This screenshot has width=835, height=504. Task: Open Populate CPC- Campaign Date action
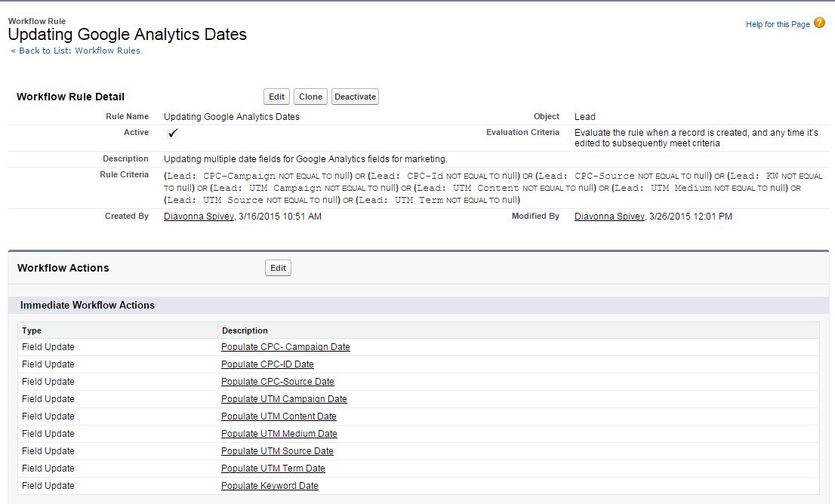285,347
